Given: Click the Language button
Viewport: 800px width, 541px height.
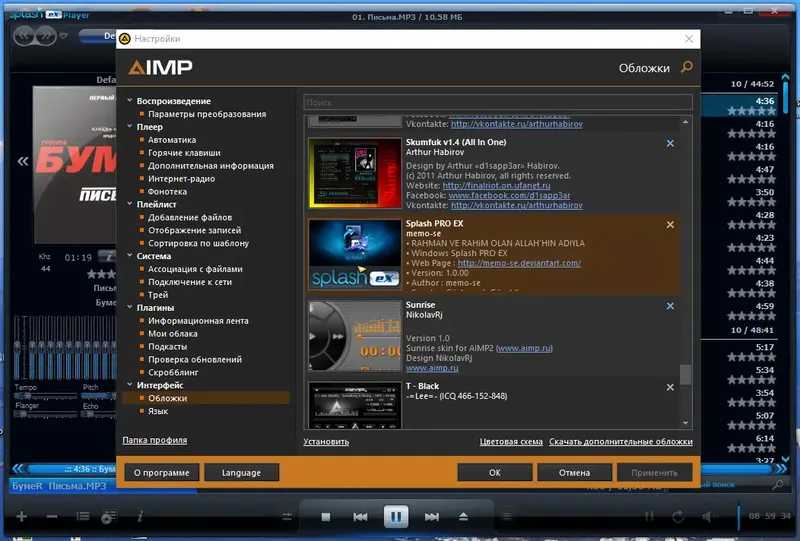Looking at the screenshot, I should click(x=241, y=473).
